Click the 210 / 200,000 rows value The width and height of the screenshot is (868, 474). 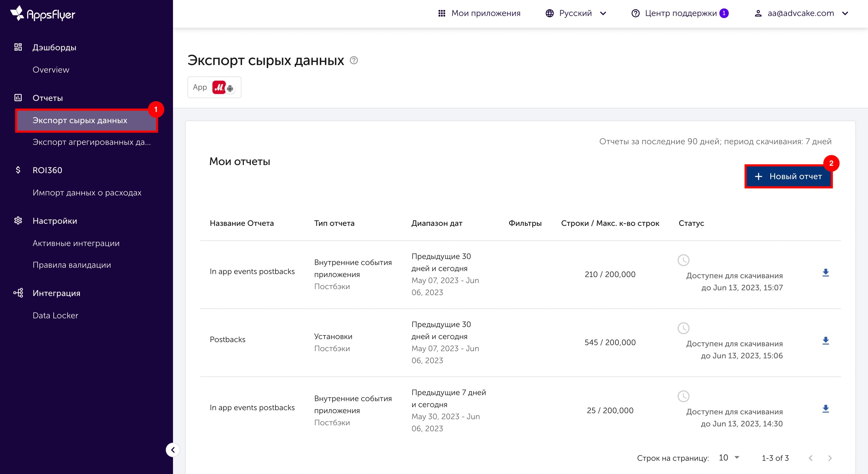tap(610, 274)
